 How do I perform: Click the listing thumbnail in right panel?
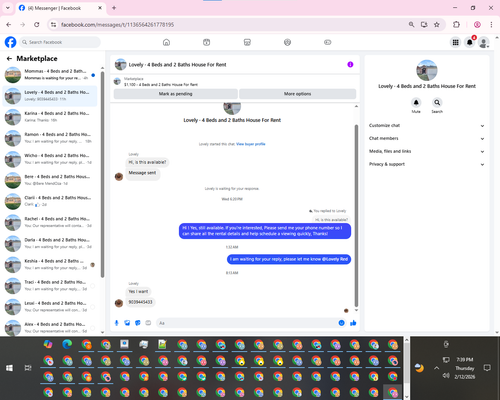(427, 70)
